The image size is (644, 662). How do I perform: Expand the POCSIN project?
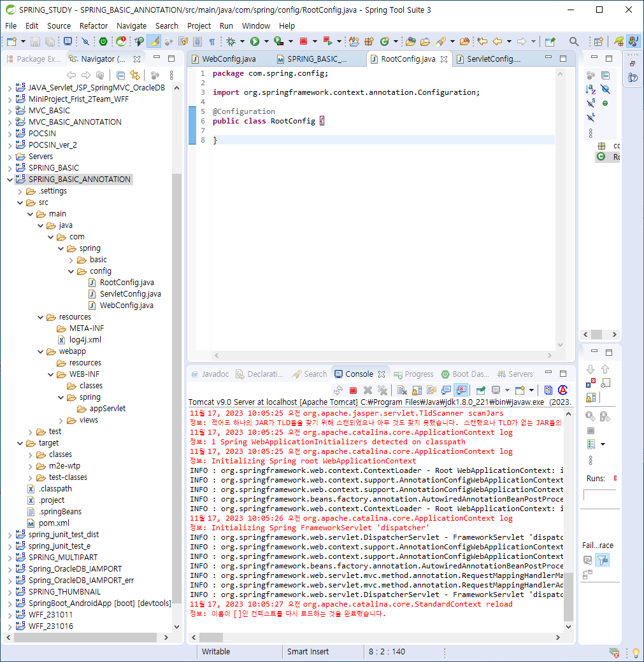(10, 134)
